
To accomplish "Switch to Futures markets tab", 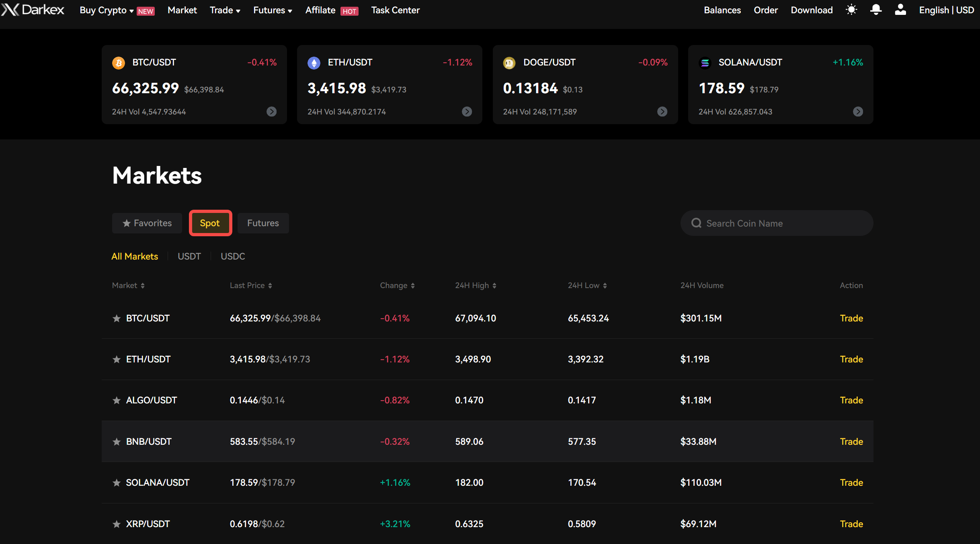I will [263, 223].
